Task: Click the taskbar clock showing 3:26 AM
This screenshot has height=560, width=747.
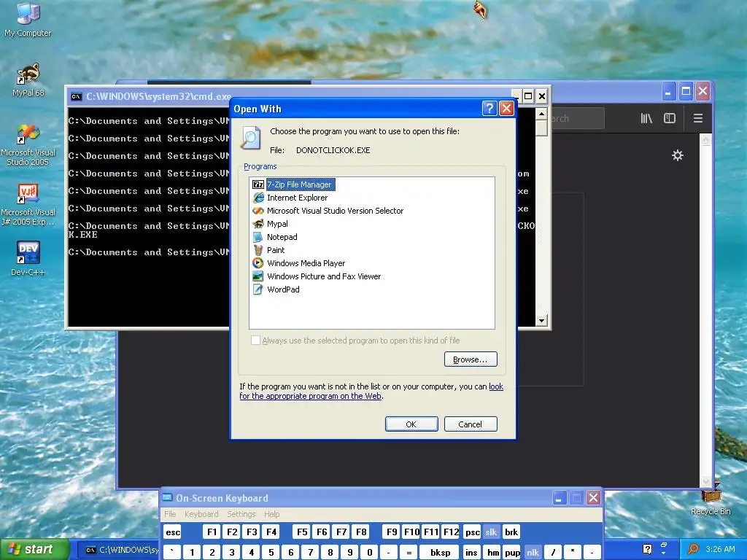Action: (x=720, y=549)
